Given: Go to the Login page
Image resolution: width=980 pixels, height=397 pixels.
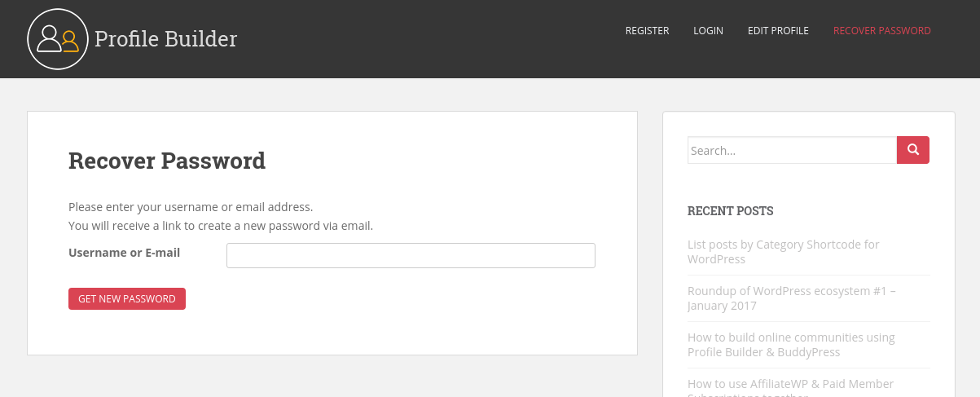Looking at the screenshot, I should 708,31.
